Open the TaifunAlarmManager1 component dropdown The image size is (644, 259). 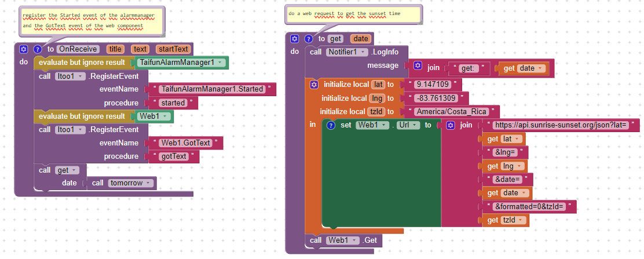pos(221,63)
